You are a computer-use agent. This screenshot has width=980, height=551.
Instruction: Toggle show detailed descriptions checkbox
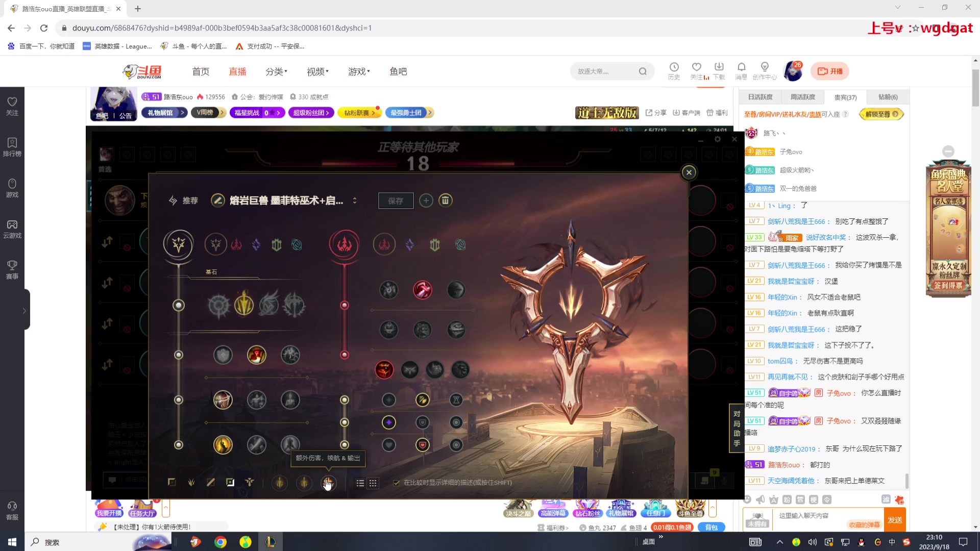tap(396, 483)
